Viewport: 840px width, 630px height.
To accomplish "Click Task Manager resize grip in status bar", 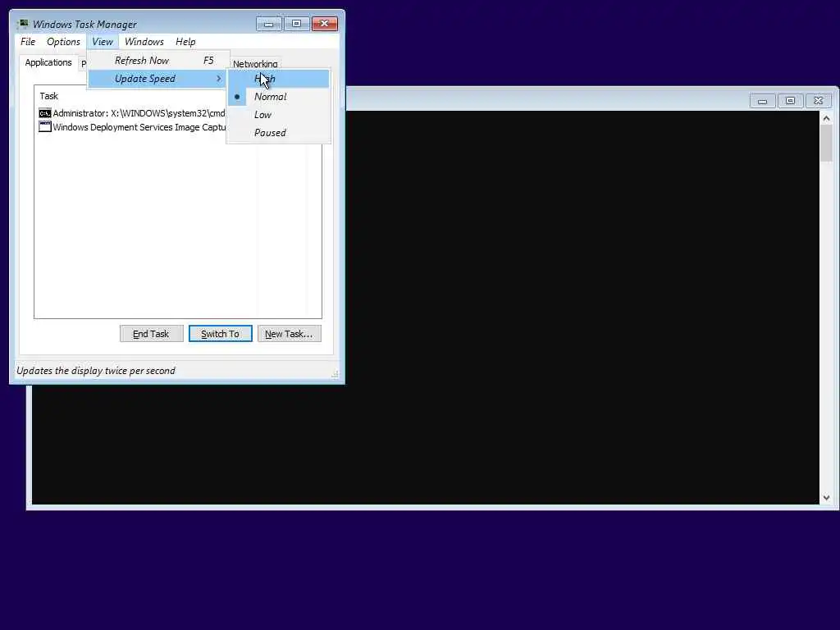I will click(x=335, y=374).
